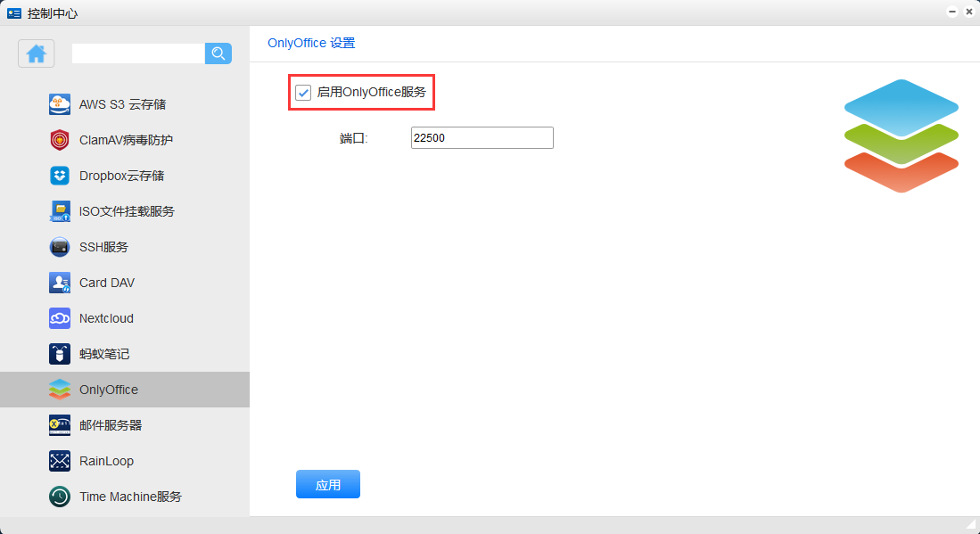The height and width of the screenshot is (534, 980).
Task: Open AWS S3 云存储 settings
Action: pyautogui.click(x=122, y=104)
